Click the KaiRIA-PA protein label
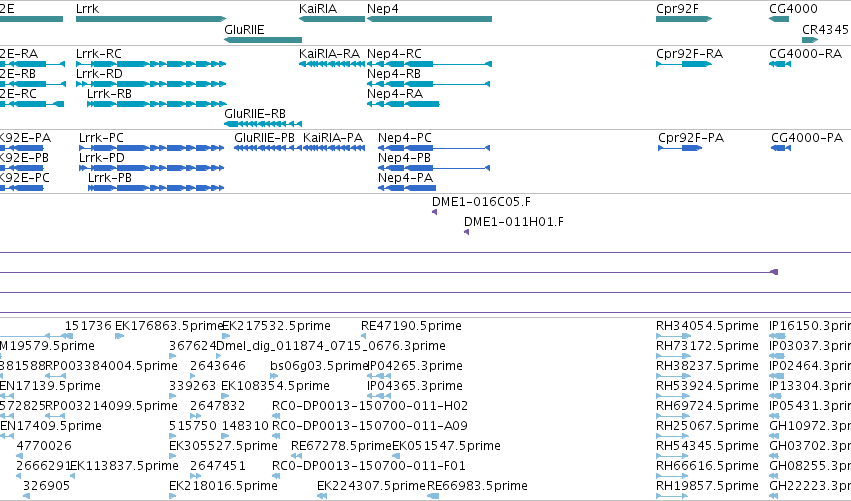This screenshot has height=501, width=851. [x=333, y=138]
